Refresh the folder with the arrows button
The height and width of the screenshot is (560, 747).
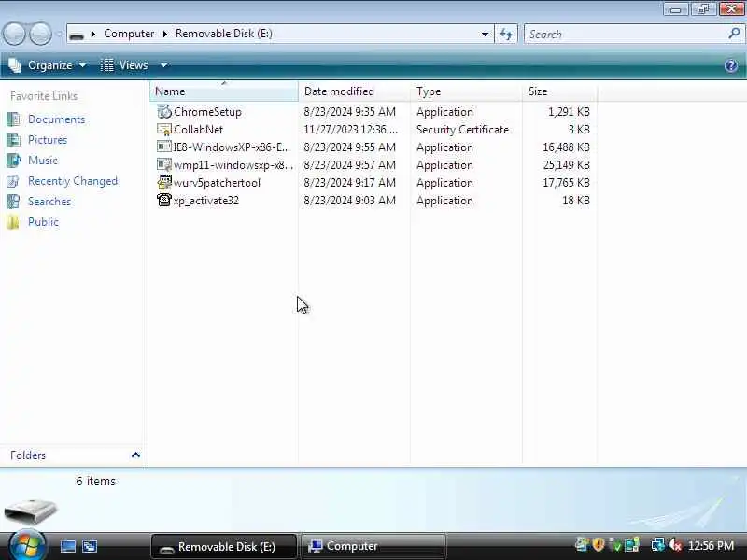pos(506,34)
